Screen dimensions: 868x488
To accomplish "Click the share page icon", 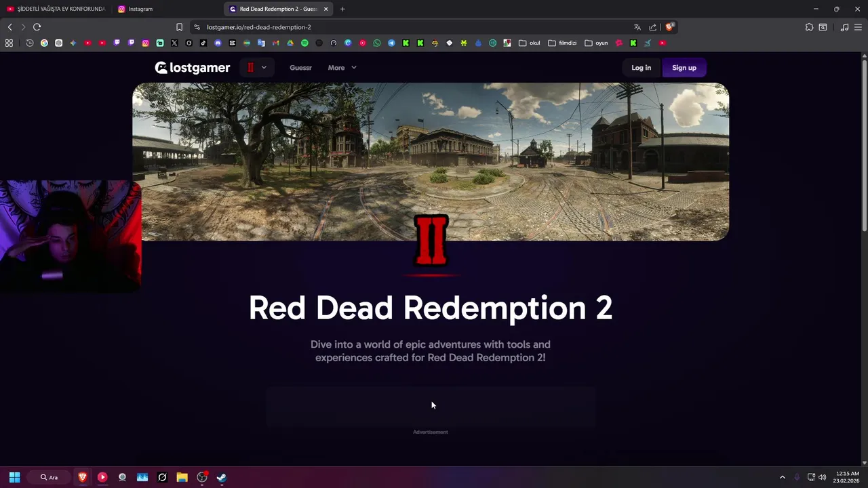I will point(652,27).
